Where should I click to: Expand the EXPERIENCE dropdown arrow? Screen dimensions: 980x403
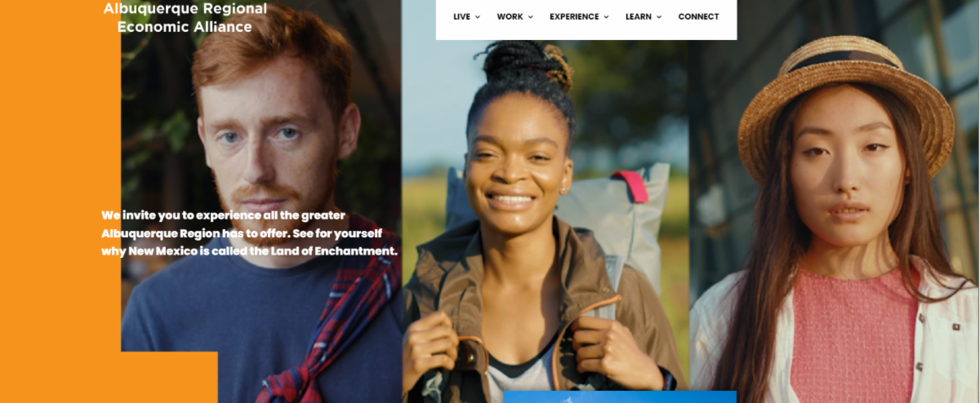tap(606, 17)
